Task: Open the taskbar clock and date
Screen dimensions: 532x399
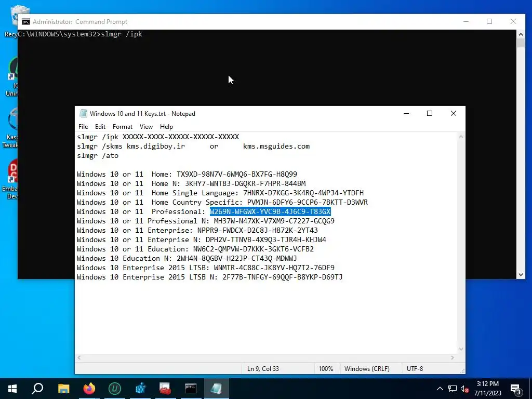Action: pyautogui.click(x=487, y=389)
